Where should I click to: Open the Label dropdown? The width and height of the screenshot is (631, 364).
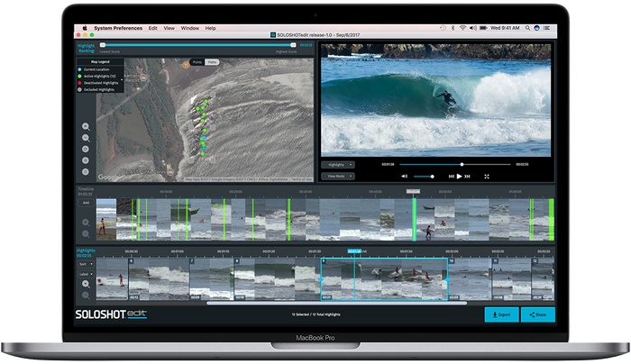point(86,274)
